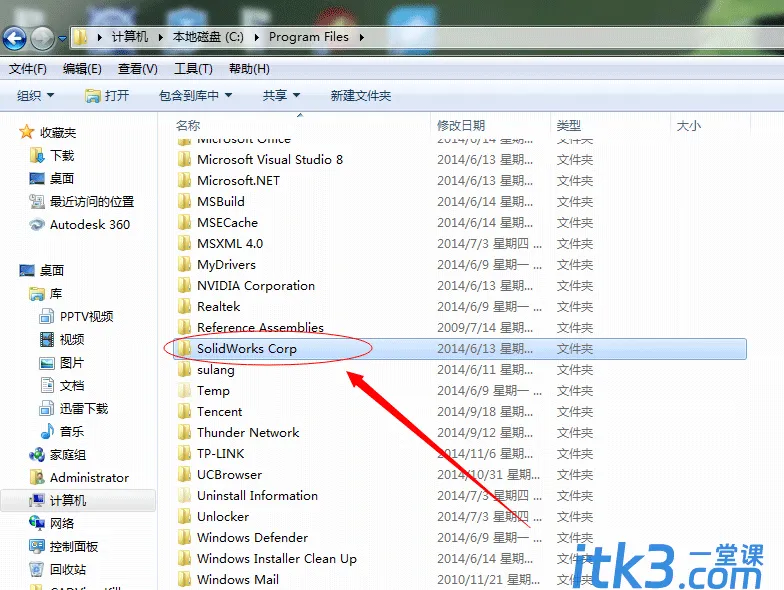Open 最近访问的位置 in the sidebar
The width and height of the screenshot is (784, 590).
click(x=82, y=202)
